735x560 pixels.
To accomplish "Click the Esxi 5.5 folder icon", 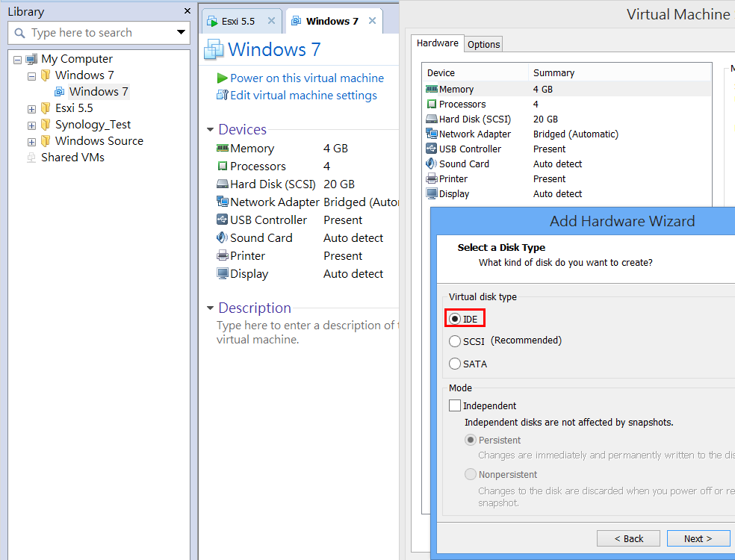I will [x=46, y=108].
